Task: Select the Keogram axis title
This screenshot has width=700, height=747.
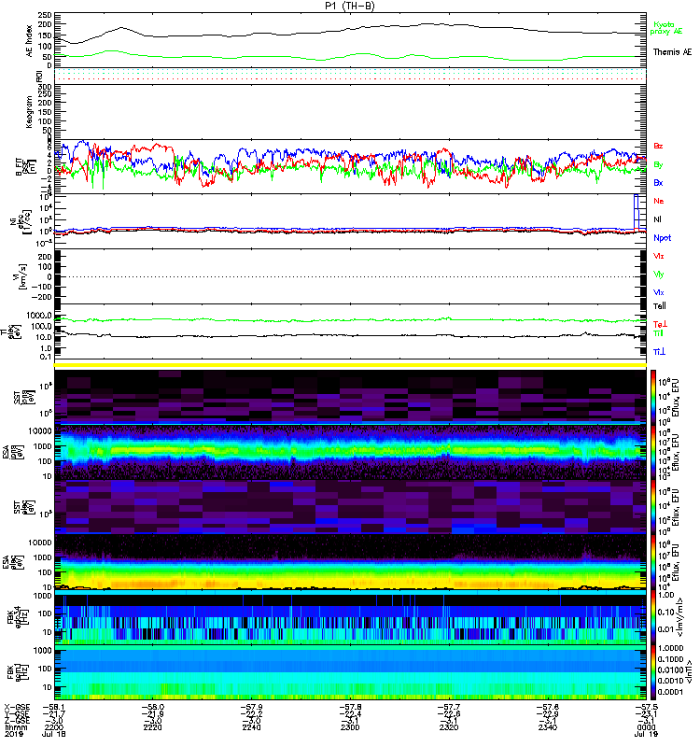Action: point(29,111)
